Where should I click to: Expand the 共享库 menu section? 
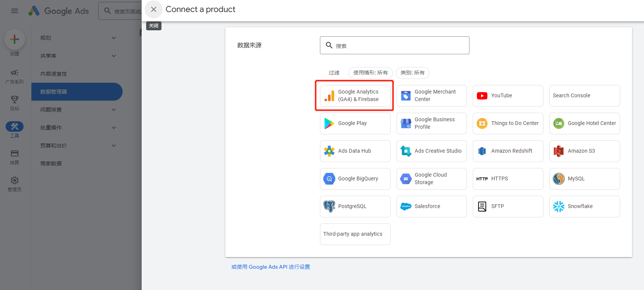pos(77,56)
